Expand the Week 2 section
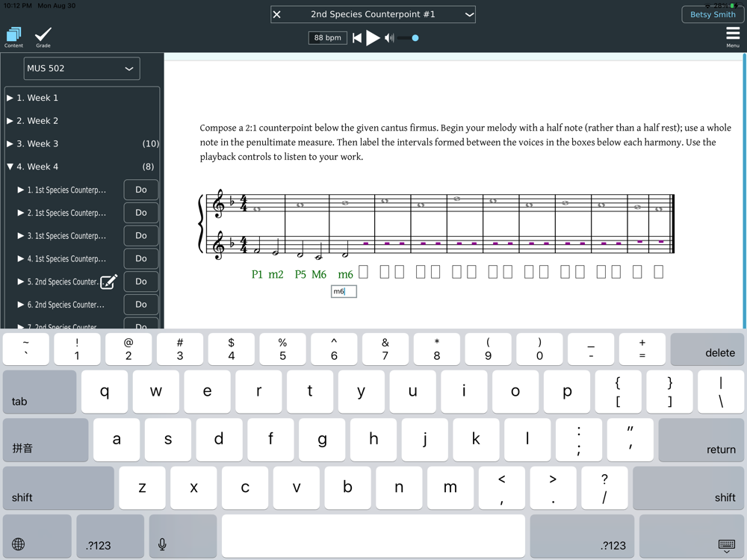The height and width of the screenshot is (560, 747). [10, 121]
